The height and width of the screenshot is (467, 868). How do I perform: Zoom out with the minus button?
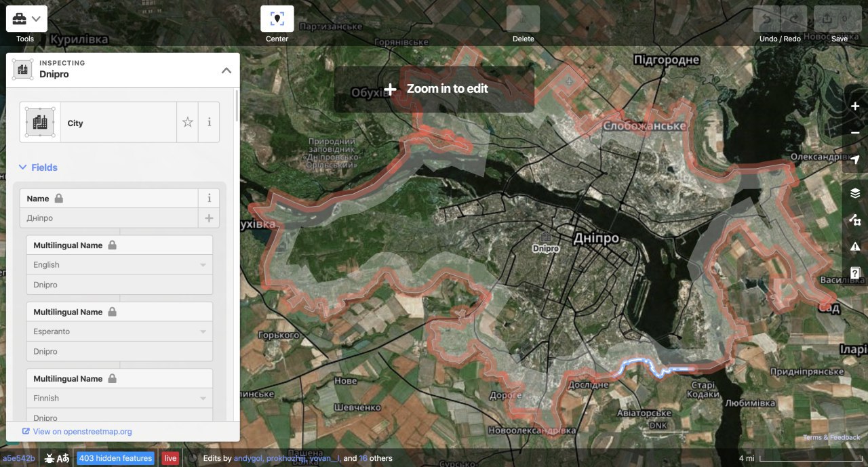click(855, 133)
